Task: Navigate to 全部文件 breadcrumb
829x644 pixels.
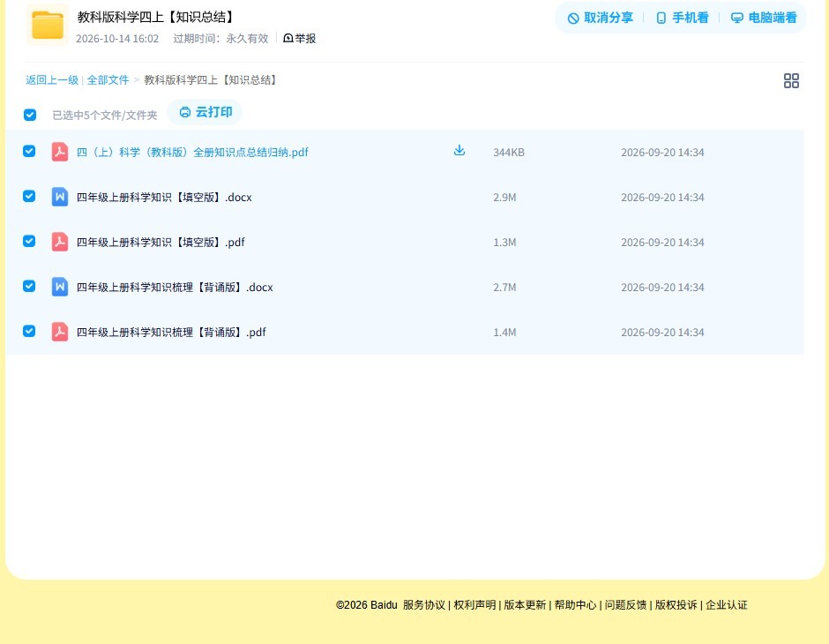Action: 108,80
